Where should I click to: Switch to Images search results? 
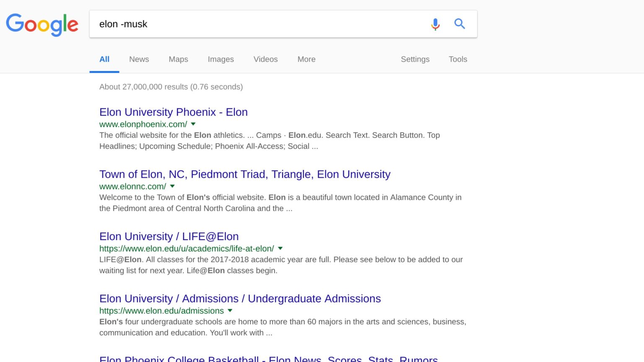(x=221, y=59)
